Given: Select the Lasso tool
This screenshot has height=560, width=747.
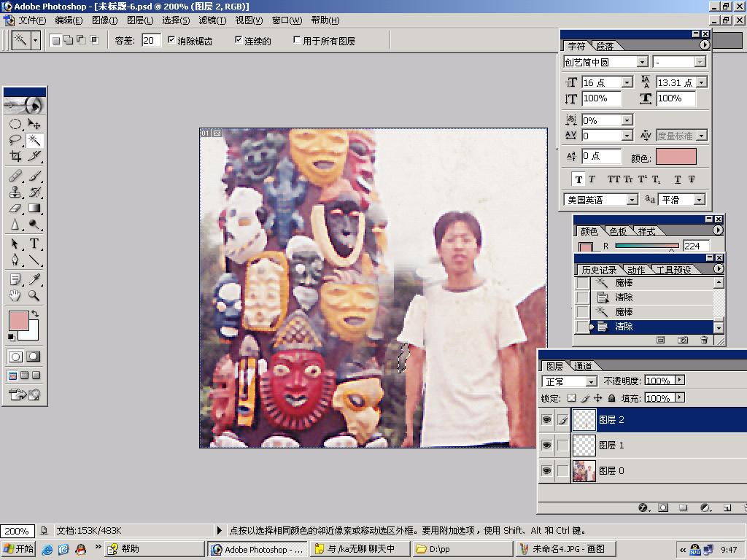Looking at the screenshot, I should [x=15, y=140].
